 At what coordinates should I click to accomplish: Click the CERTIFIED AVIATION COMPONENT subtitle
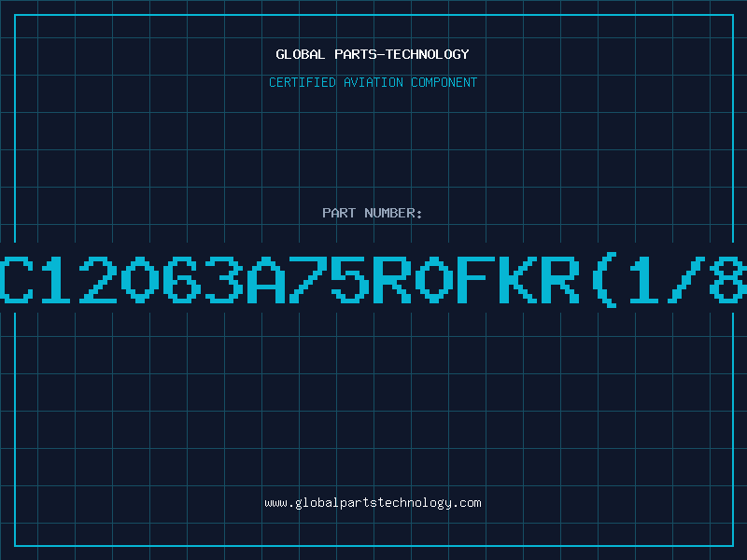point(373,82)
